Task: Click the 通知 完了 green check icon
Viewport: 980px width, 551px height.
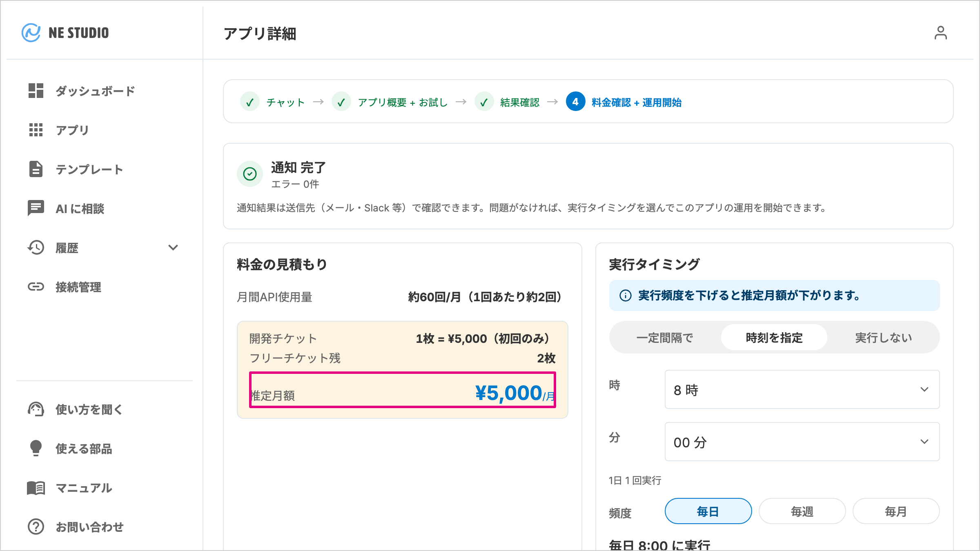Action: 250,174
